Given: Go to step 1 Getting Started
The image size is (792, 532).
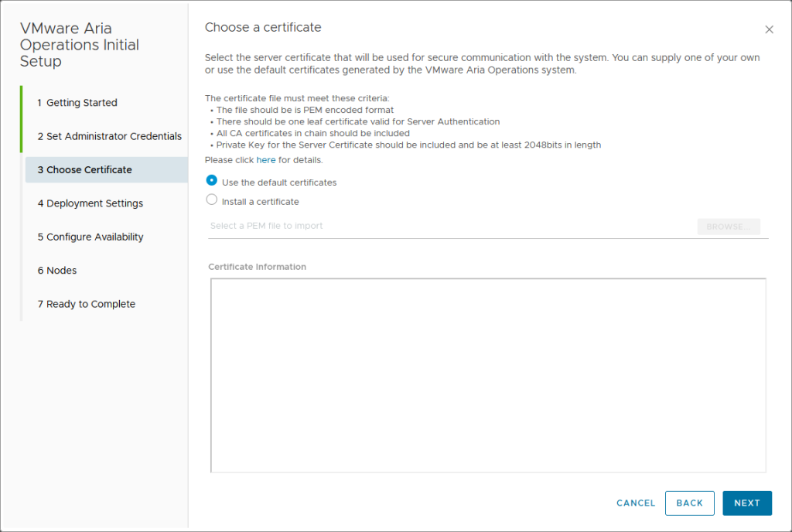Looking at the screenshot, I should [77, 103].
